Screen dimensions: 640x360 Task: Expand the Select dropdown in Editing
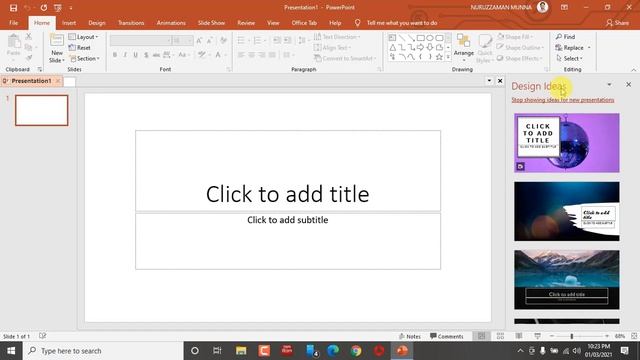tap(569, 59)
